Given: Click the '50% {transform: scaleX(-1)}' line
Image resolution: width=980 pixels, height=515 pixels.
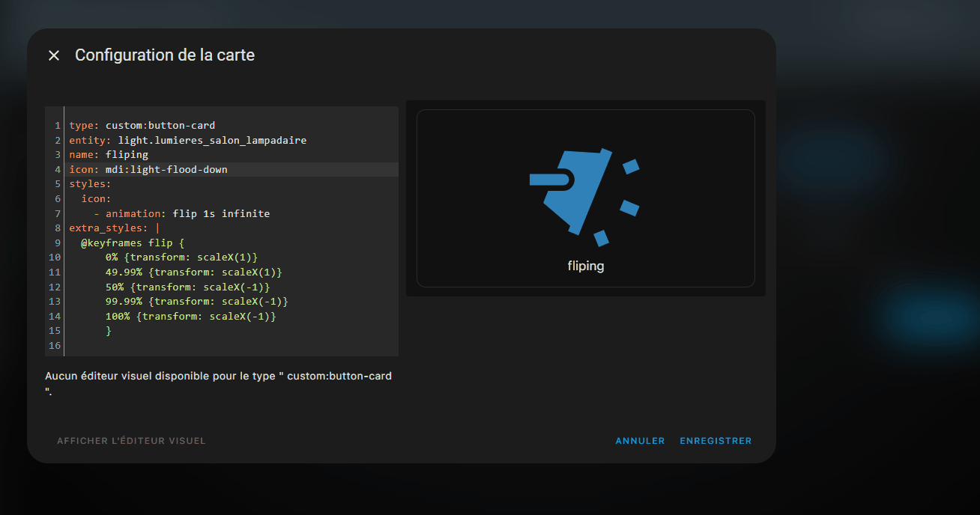Looking at the screenshot, I should tap(187, 287).
